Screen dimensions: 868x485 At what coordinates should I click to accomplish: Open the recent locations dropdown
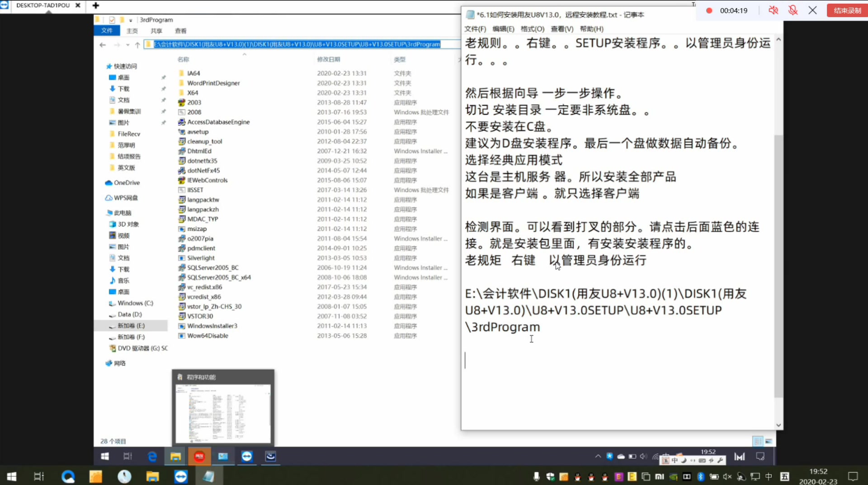(x=128, y=44)
